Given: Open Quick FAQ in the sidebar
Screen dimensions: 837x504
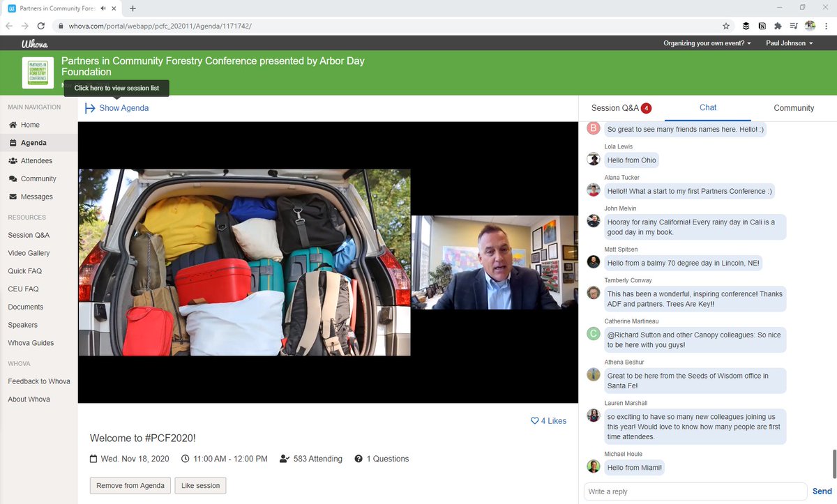Looking at the screenshot, I should (x=26, y=271).
